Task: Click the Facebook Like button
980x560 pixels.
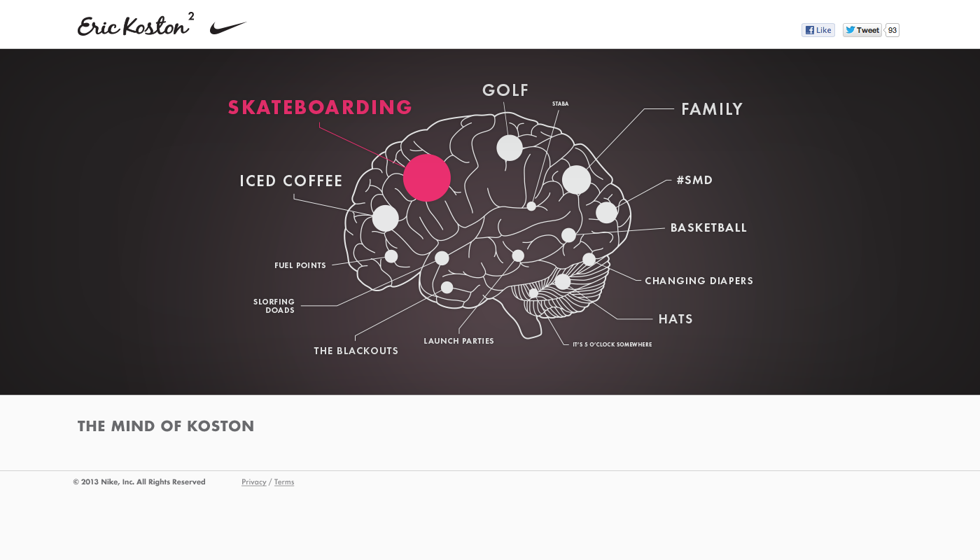Action: coord(818,30)
